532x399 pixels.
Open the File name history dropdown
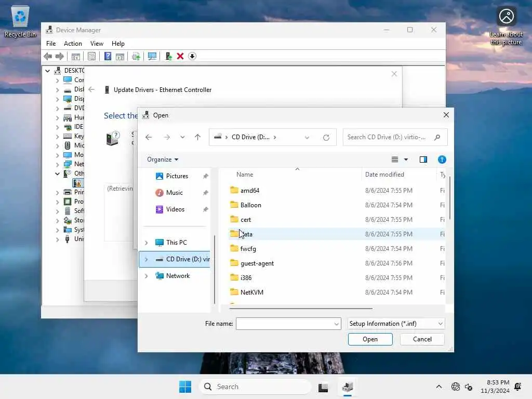tap(336, 324)
